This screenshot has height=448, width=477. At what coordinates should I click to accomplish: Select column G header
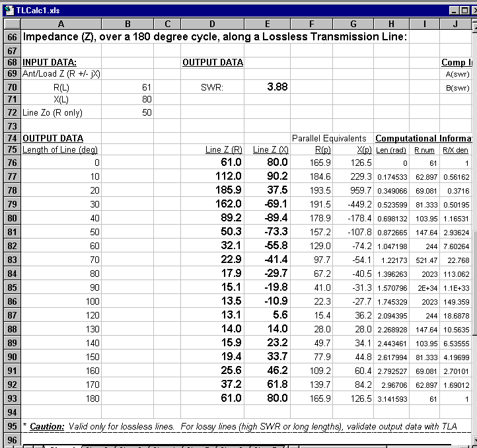(x=353, y=24)
